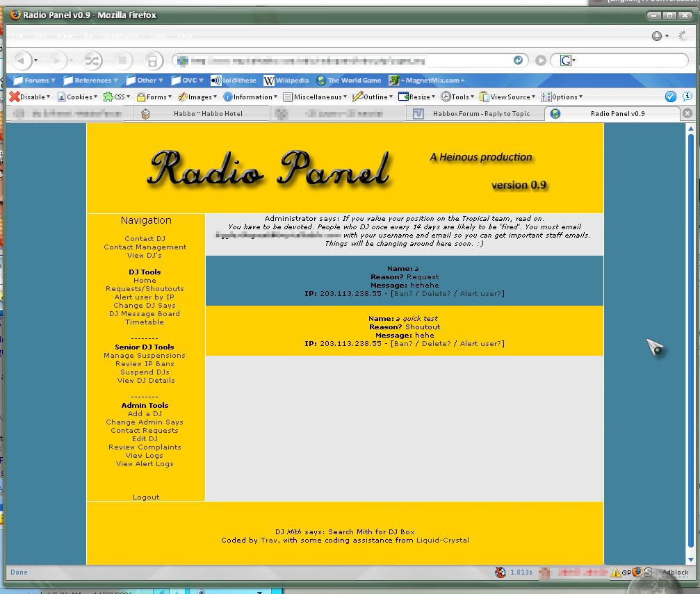Image resolution: width=700 pixels, height=594 pixels.
Task: Click the Adblock status bar icon
Action: tap(674, 572)
